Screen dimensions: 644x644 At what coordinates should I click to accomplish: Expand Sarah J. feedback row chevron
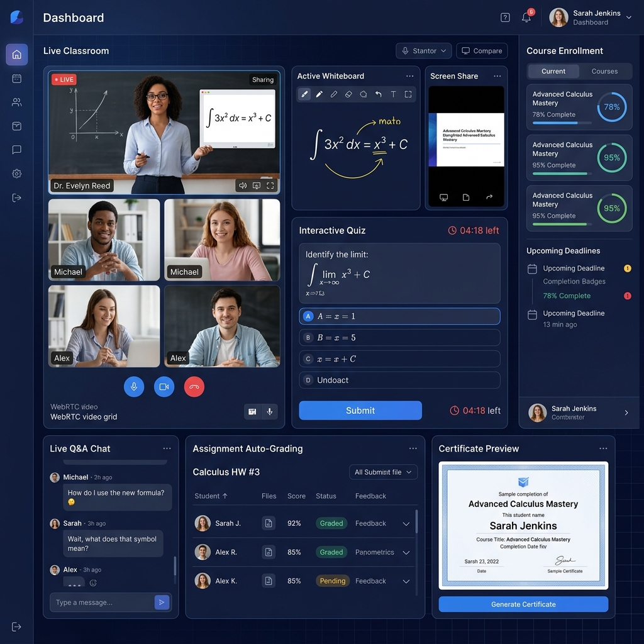click(x=406, y=524)
